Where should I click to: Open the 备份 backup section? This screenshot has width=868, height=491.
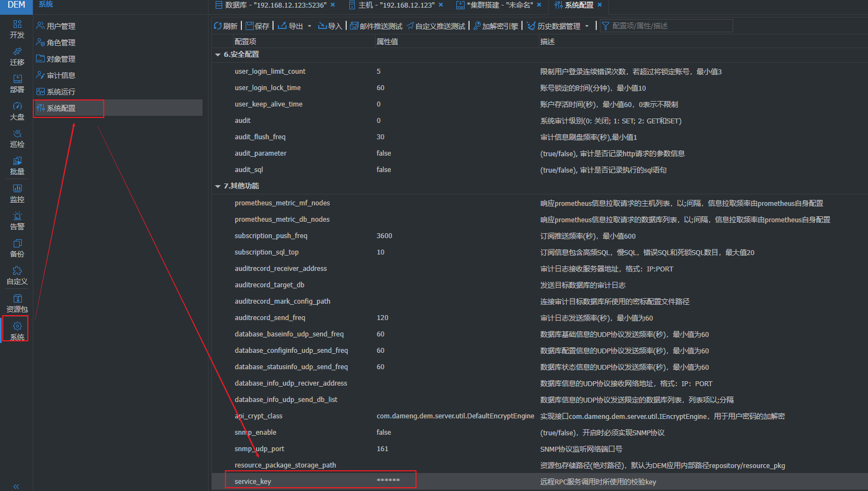17,248
